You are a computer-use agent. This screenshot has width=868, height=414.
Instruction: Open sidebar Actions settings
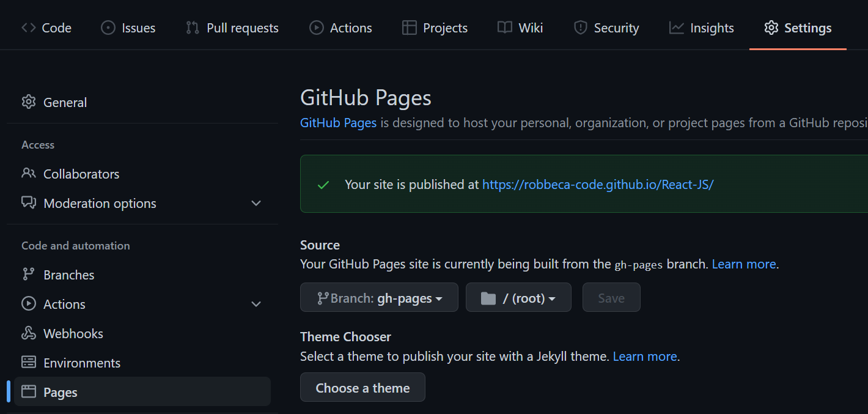click(142, 304)
